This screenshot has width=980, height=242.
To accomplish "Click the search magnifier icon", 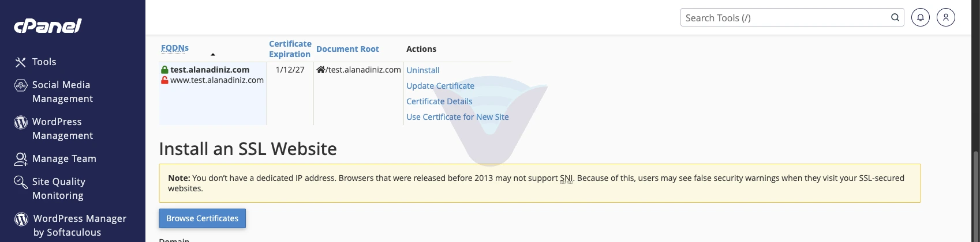I will tap(895, 17).
